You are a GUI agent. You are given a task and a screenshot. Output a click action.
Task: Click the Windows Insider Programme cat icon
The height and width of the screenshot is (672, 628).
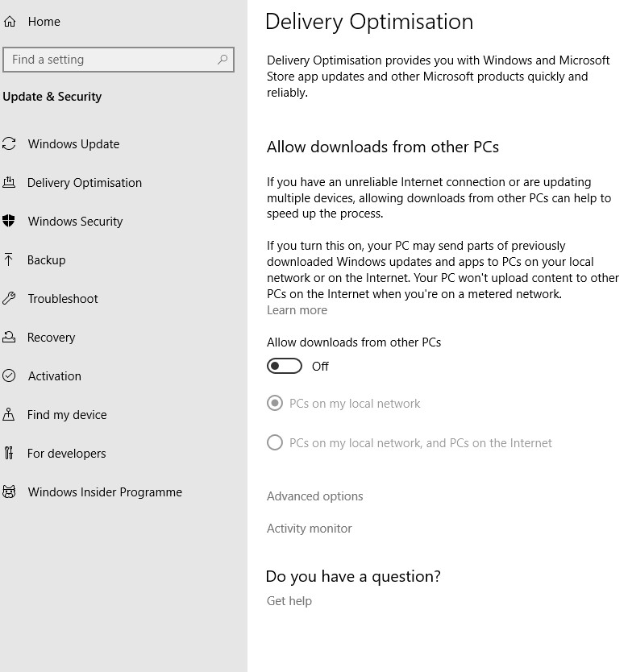click(x=9, y=492)
